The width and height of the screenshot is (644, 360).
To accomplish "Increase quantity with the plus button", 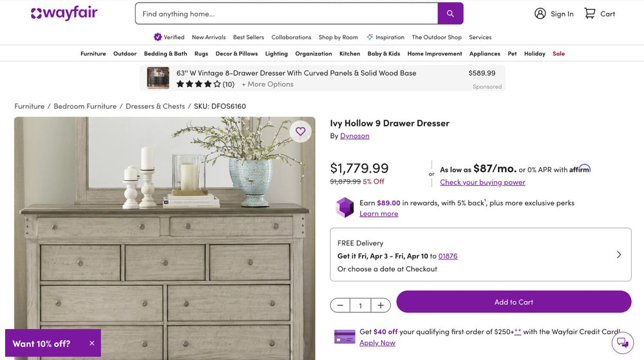I will [381, 305].
